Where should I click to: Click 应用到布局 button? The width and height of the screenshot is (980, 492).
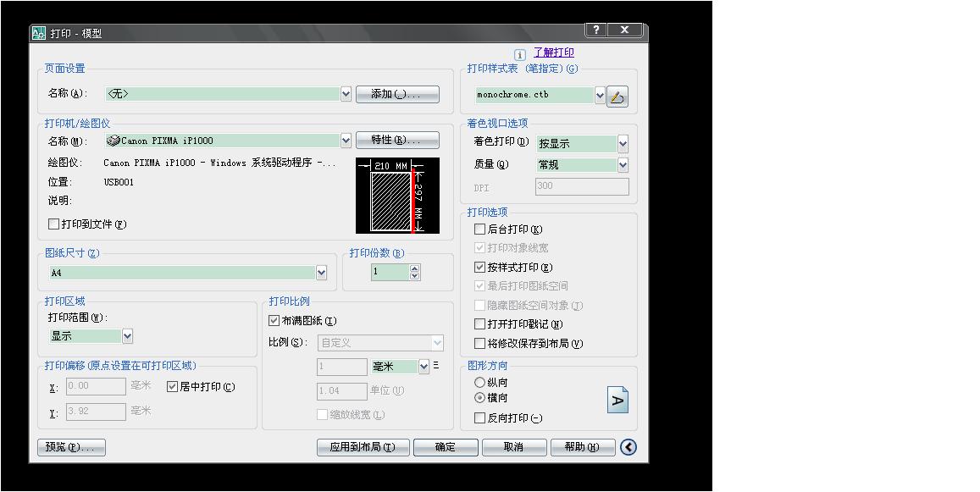363,448
